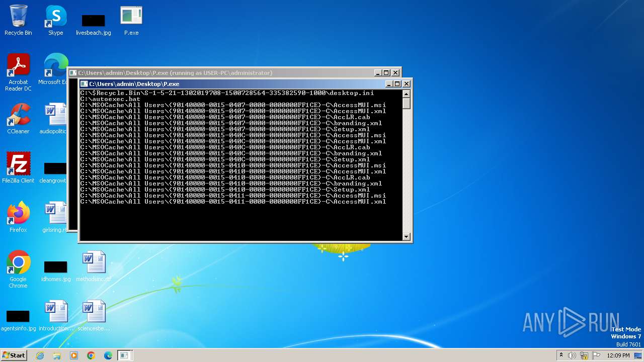Launch Firefox from the desktop
This screenshot has width=644, height=362.
(18, 217)
